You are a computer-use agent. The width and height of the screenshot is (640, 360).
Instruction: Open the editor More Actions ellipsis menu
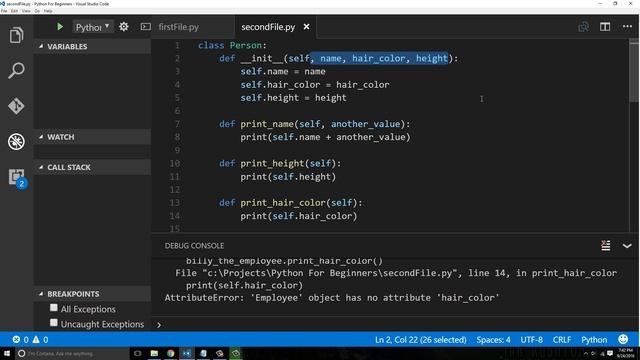click(627, 27)
